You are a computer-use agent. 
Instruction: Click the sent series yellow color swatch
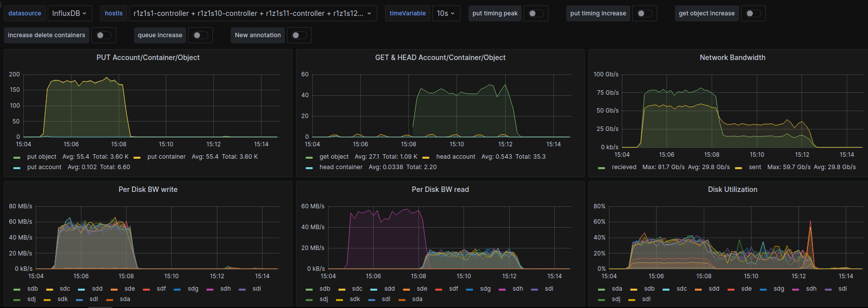738,168
